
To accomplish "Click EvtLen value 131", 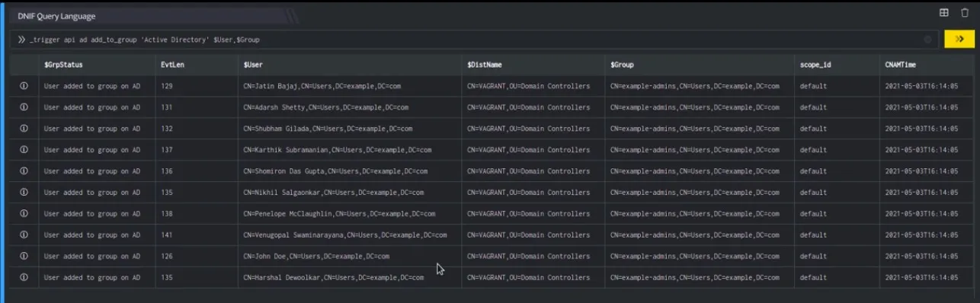I will [x=167, y=107].
